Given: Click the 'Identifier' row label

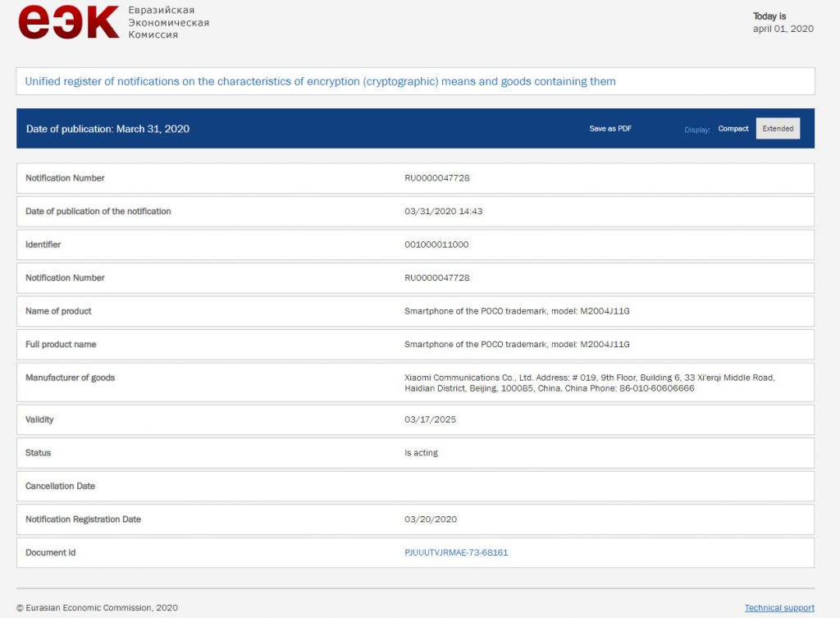Looking at the screenshot, I should [x=43, y=245].
